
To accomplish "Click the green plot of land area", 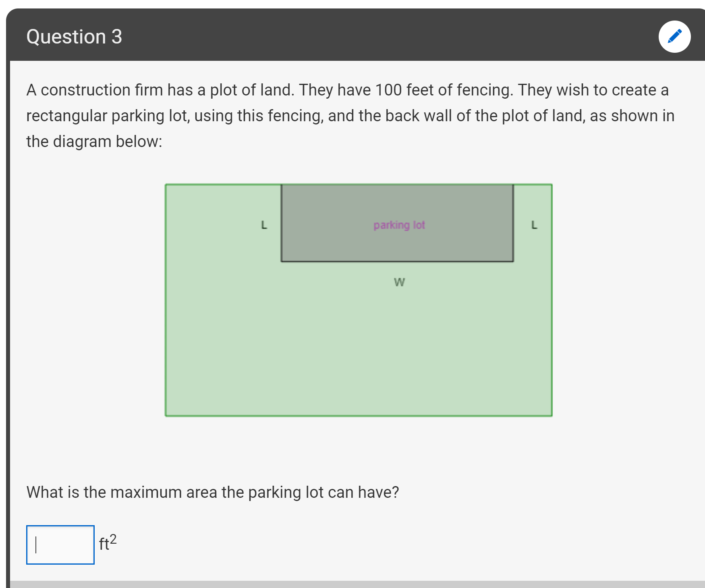I will click(359, 342).
